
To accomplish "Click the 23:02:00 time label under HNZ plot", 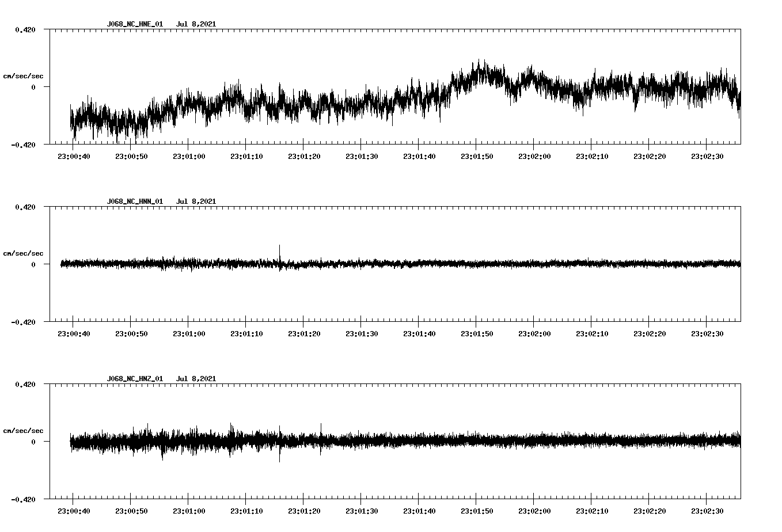I will [534, 511].
